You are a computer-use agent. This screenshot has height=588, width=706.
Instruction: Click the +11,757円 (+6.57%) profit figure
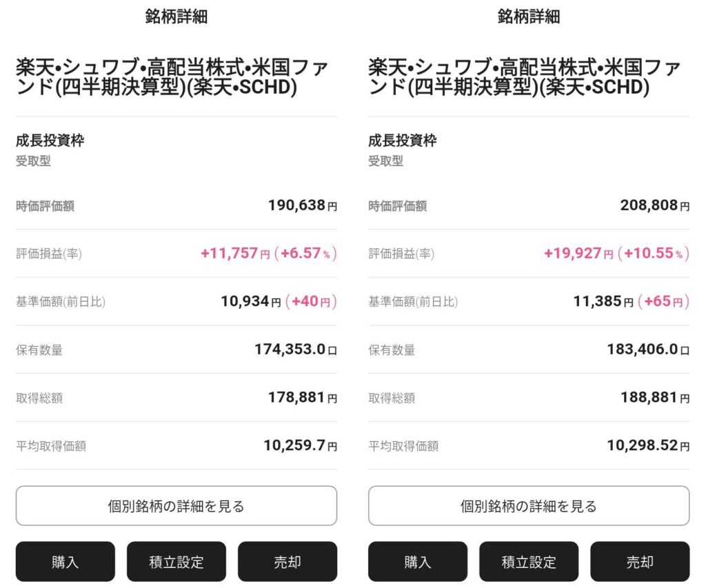point(268,254)
